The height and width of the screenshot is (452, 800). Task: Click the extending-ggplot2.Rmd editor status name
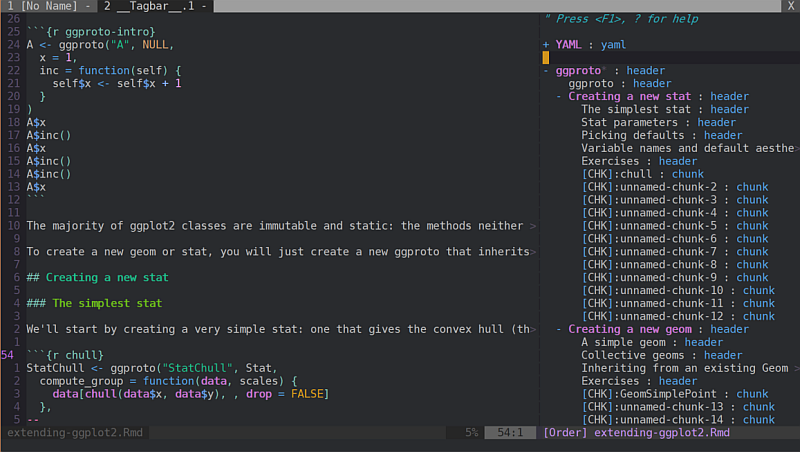pyautogui.click(x=75, y=433)
